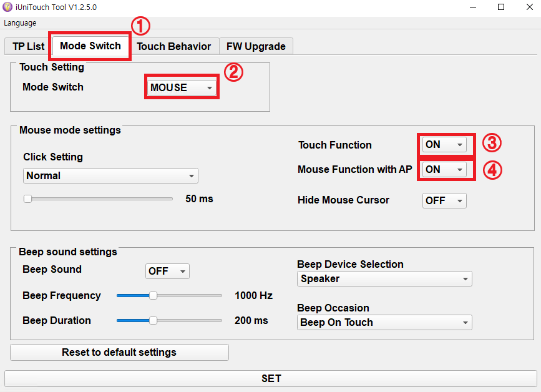Expand the Beep Device Selection Speaker dropdown
541x392 pixels.
[x=384, y=279]
